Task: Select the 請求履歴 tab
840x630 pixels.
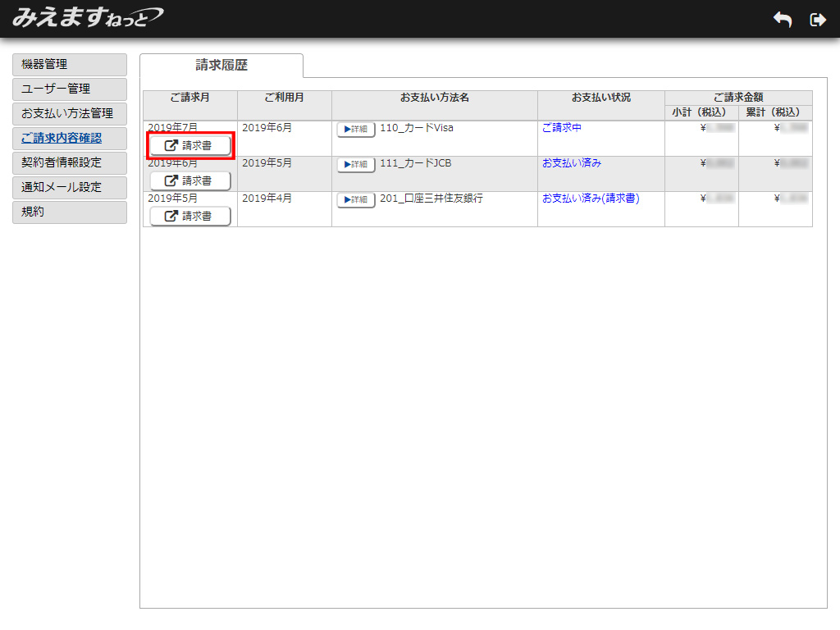Action: click(221, 66)
